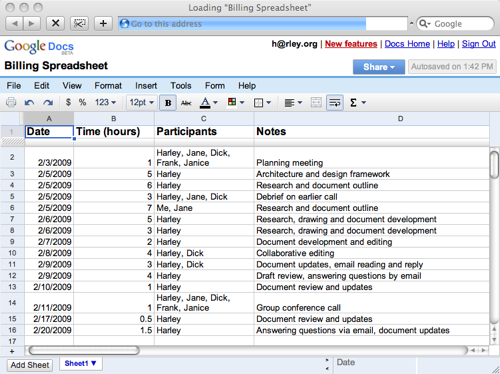Open the Share dropdown button
Image resolution: width=500 pixels, height=374 pixels.
pos(379,67)
